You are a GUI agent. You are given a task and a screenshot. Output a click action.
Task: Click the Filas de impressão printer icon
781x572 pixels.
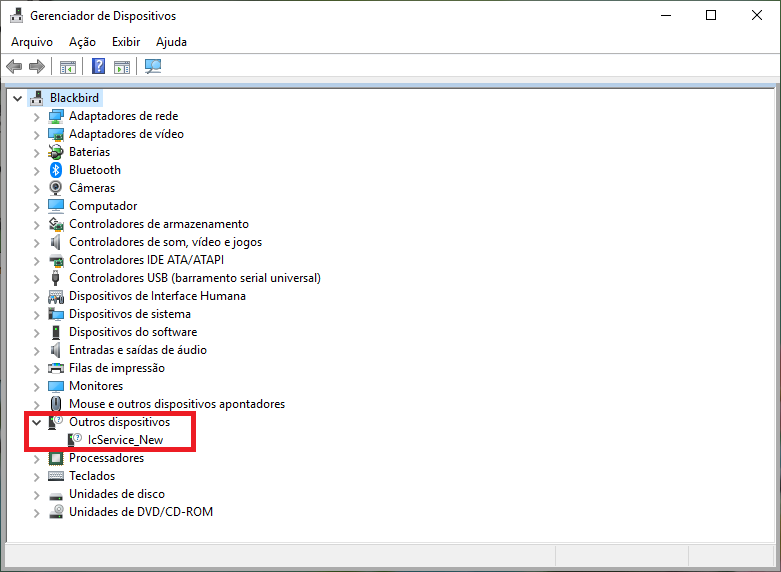point(56,368)
